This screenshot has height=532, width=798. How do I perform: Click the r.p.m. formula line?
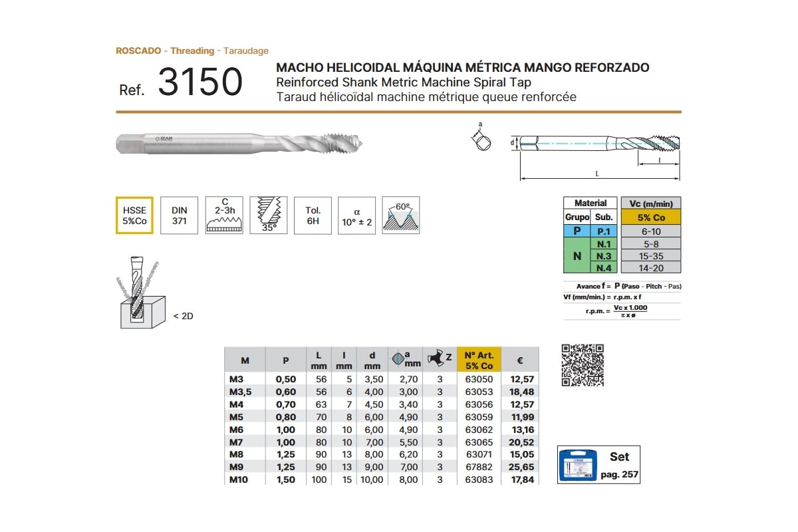pyautogui.click(x=616, y=311)
